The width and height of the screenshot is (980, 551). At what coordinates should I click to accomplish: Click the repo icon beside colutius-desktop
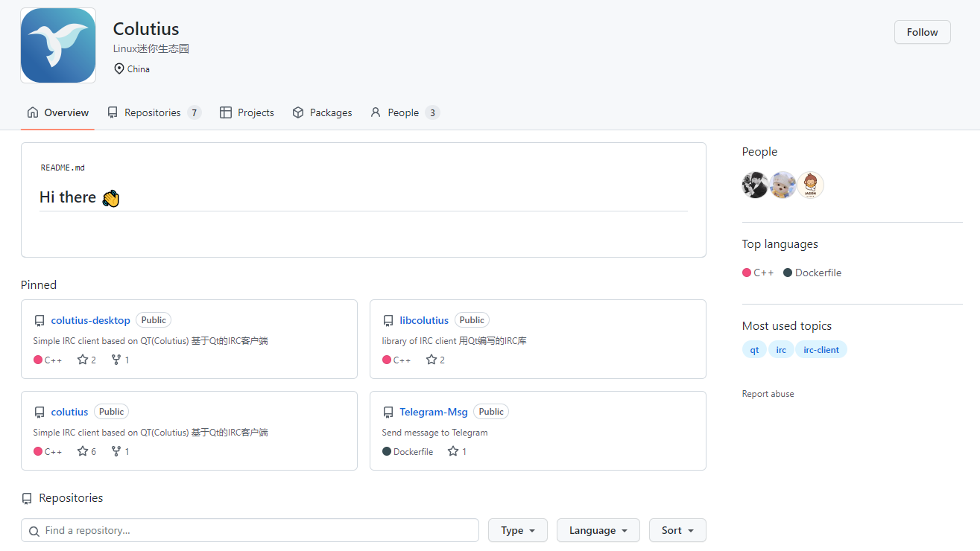point(39,321)
